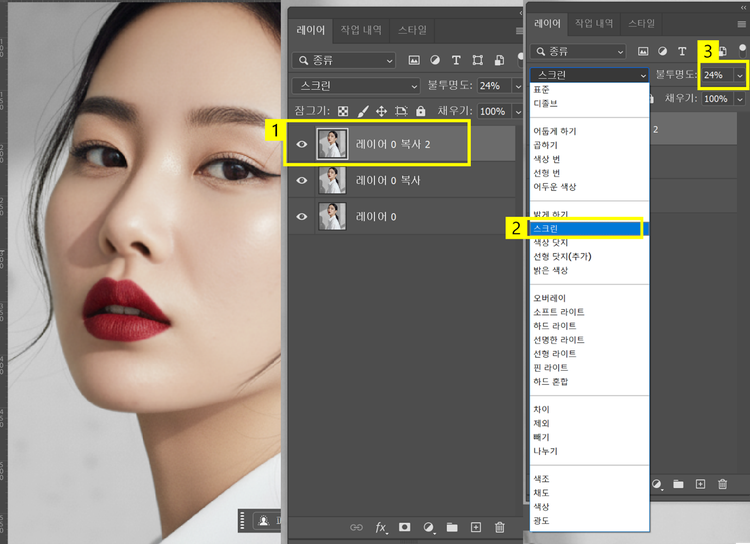
Task: Create adjustment layer below the layer list
Action: (x=429, y=527)
